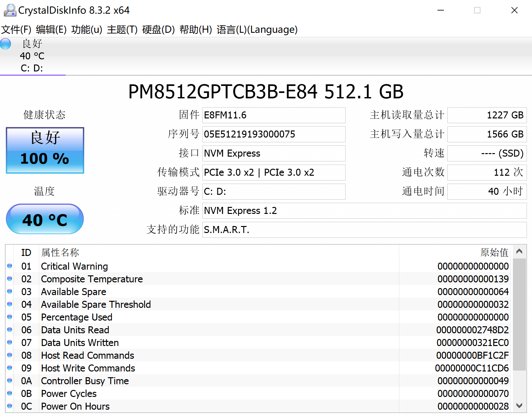Screen dimensions: 532x417
Task: Open the 硬盘(D) menu
Action: click(x=158, y=30)
